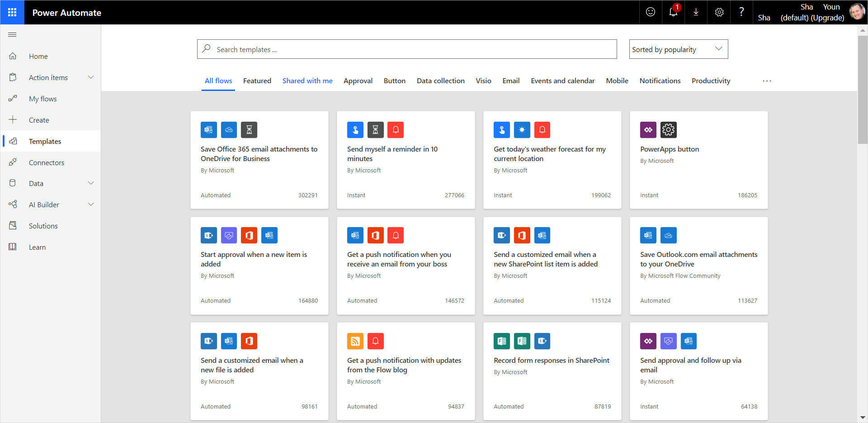The height and width of the screenshot is (423, 868).
Task: Expand the Action items submenu chevron
Action: (x=91, y=77)
